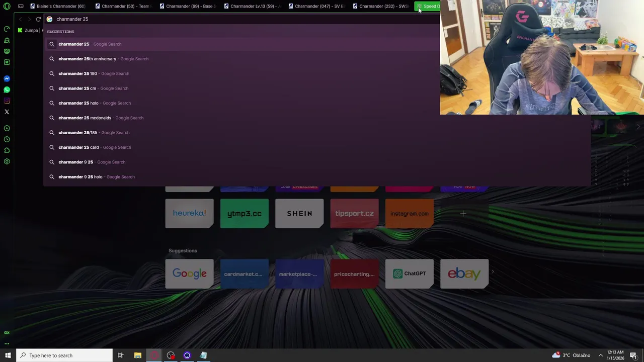644x362 pixels.
Task: Switch to Charmander (69) - Base tab
Action: pos(187,7)
